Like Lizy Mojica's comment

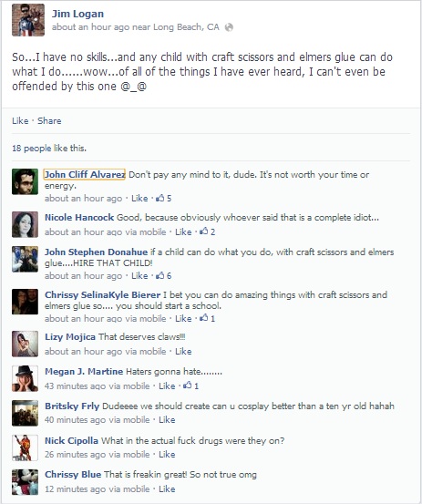point(183,351)
